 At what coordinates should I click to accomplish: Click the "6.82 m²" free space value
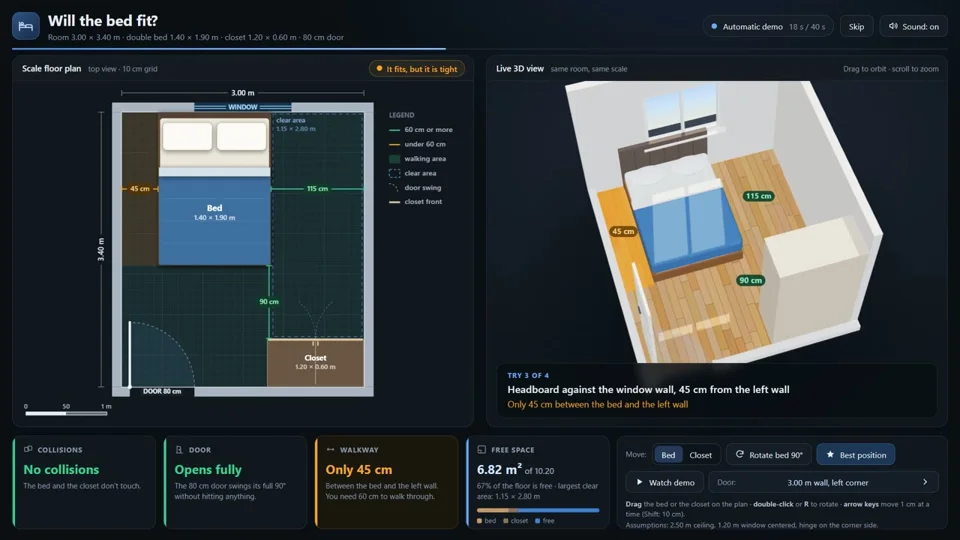499,470
